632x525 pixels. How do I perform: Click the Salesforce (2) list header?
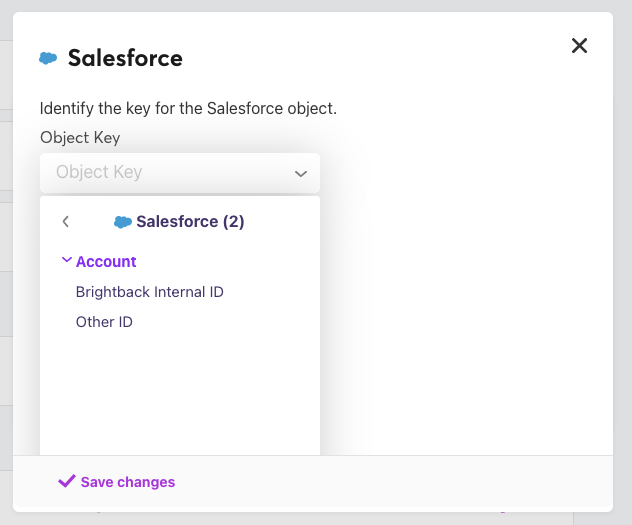point(179,222)
